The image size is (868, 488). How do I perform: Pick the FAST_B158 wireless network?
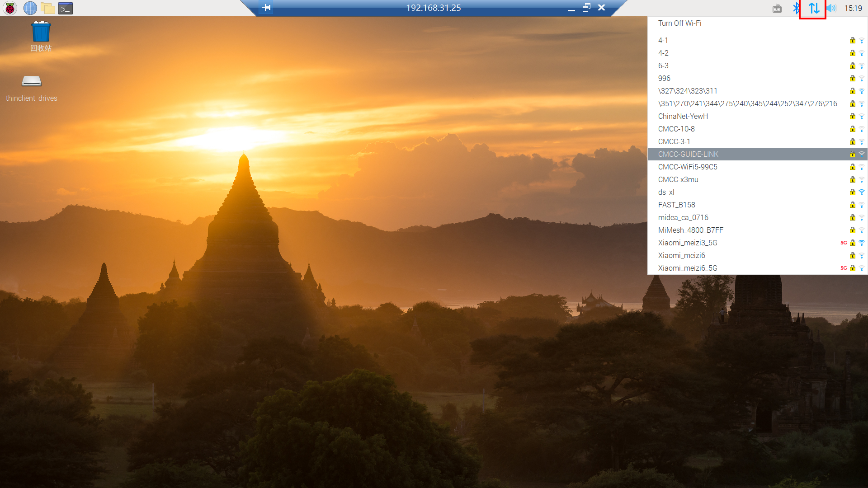[x=676, y=205]
